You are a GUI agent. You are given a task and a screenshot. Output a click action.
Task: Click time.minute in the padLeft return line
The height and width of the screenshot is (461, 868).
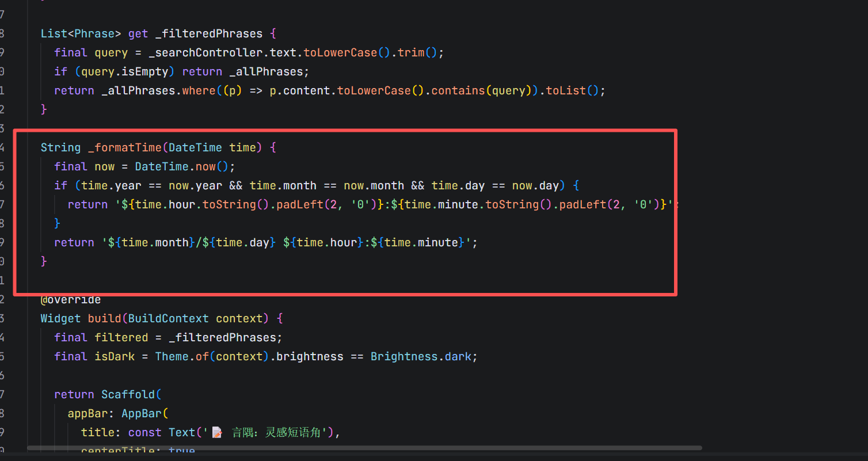point(441,204)
